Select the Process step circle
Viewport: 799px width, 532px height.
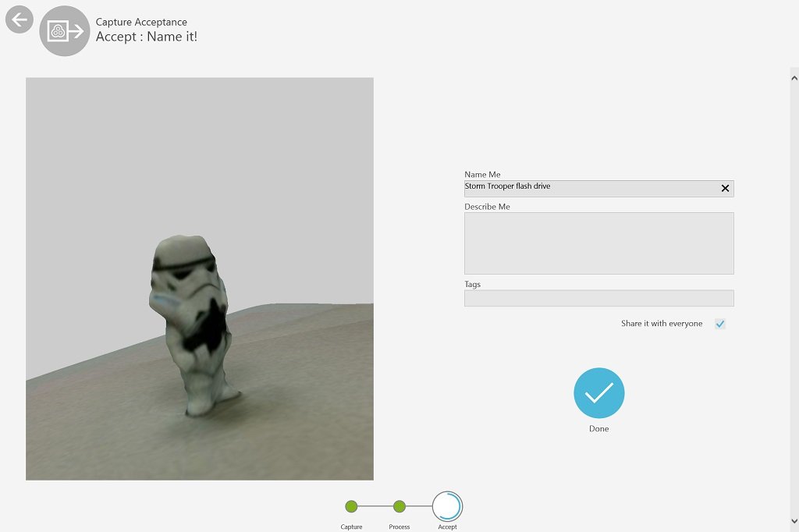tap(399, 506)
